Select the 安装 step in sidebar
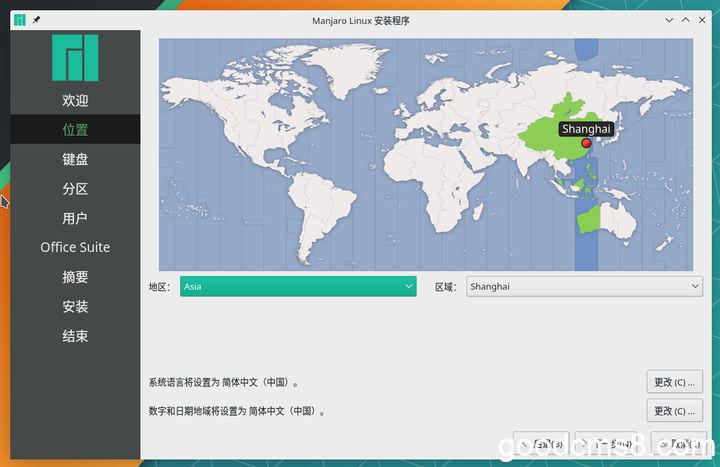 (x=75, y=306)
